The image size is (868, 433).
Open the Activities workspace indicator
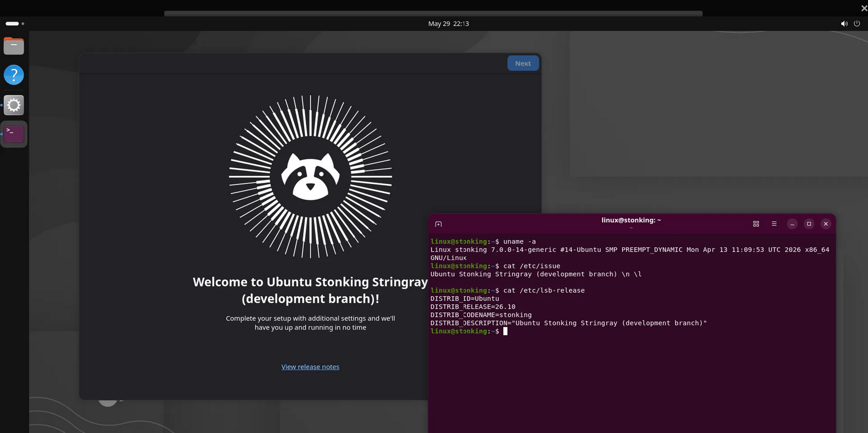[15, 24]
